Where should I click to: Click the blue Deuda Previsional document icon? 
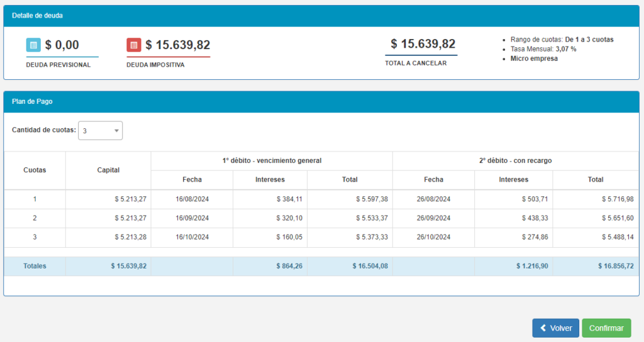coord(33,45)
